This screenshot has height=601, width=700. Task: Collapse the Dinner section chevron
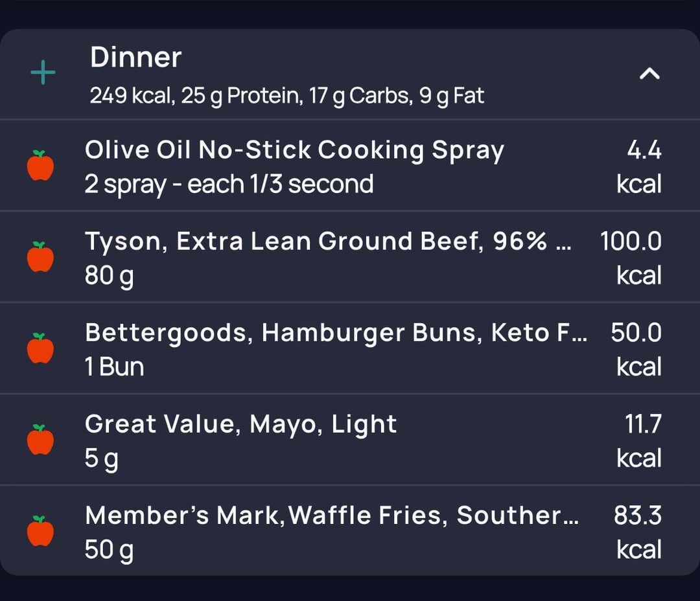point(649,74)
